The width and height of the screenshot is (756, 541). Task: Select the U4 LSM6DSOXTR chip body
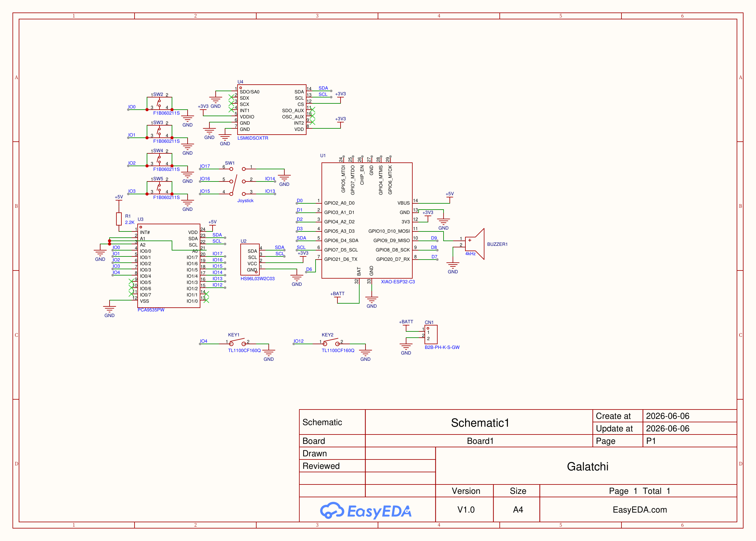[272, 110]
